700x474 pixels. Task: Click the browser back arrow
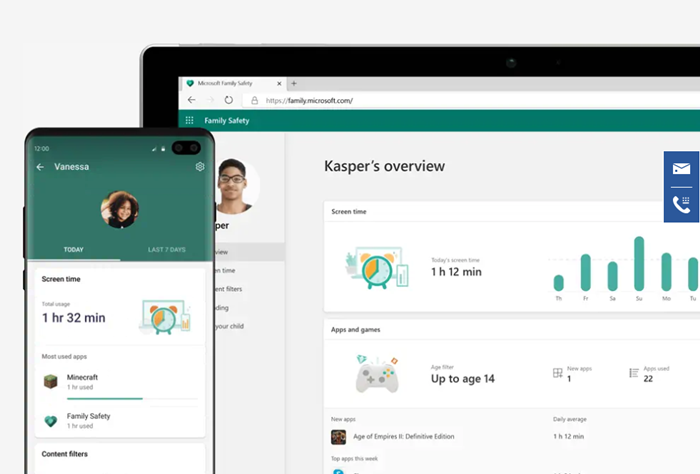192,100
